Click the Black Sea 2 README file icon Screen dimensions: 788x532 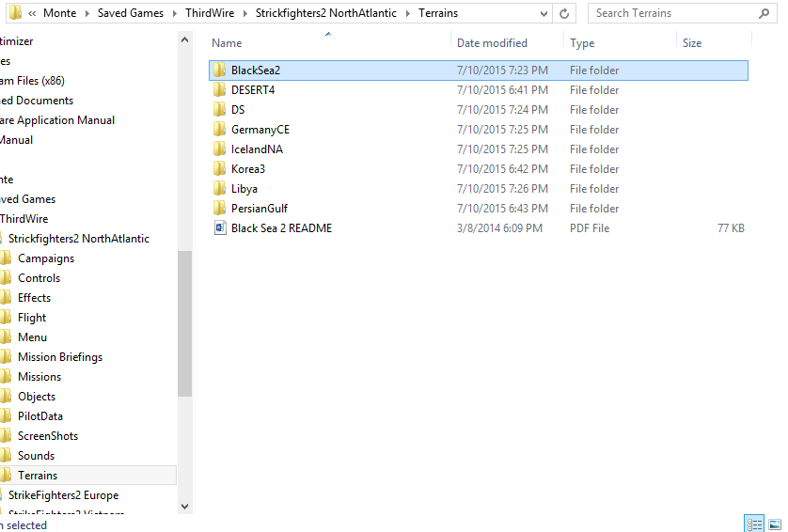point(220,228)
